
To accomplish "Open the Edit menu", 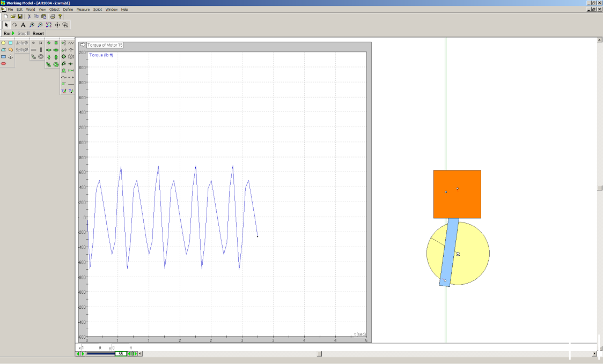I will (19, 10).
